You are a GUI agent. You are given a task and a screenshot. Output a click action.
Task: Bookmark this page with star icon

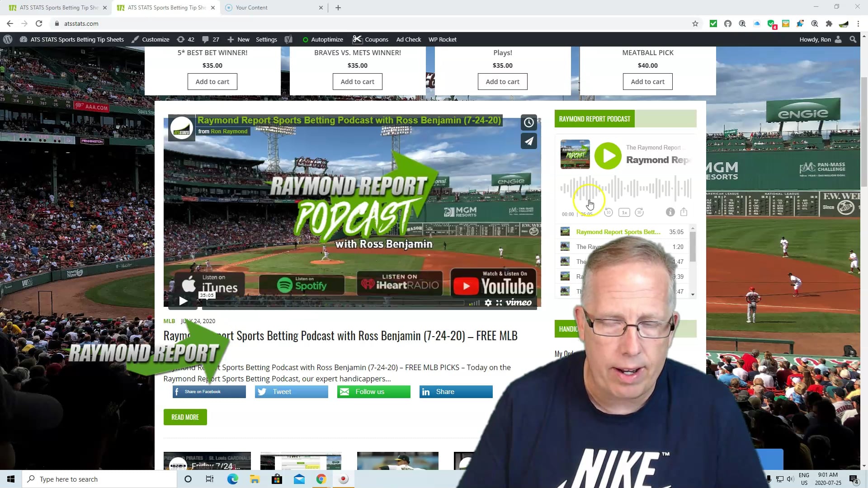click(x=695, y=23)
